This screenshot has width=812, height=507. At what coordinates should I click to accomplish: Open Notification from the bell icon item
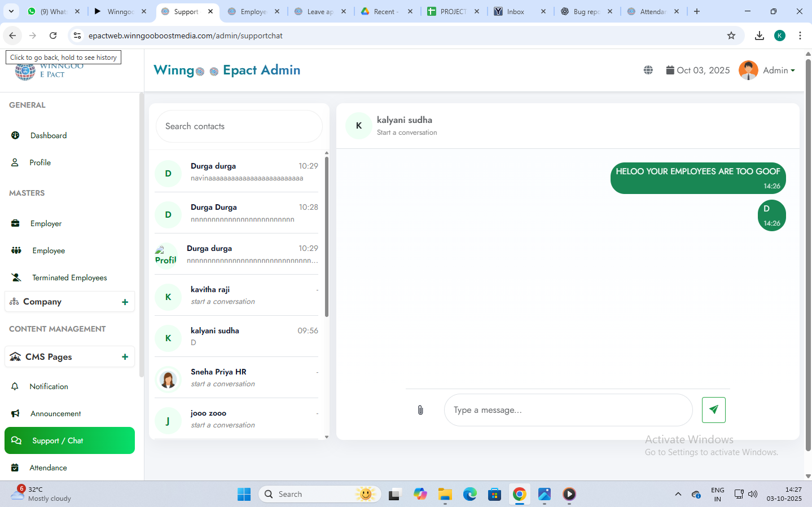click(49, 386)
